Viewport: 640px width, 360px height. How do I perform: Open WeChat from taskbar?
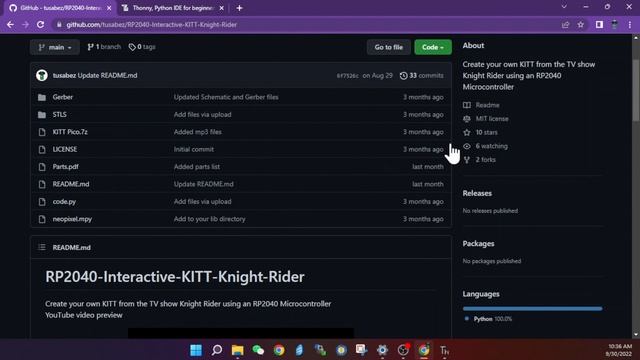click(x=258, y=350)
